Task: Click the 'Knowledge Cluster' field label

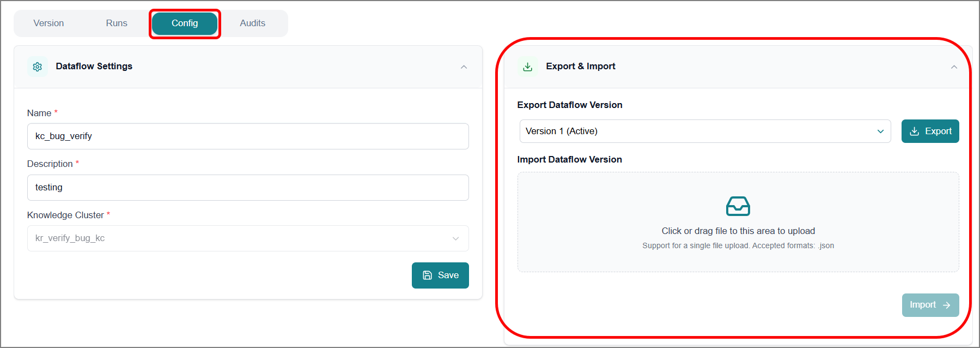Action: pos(65,215)
